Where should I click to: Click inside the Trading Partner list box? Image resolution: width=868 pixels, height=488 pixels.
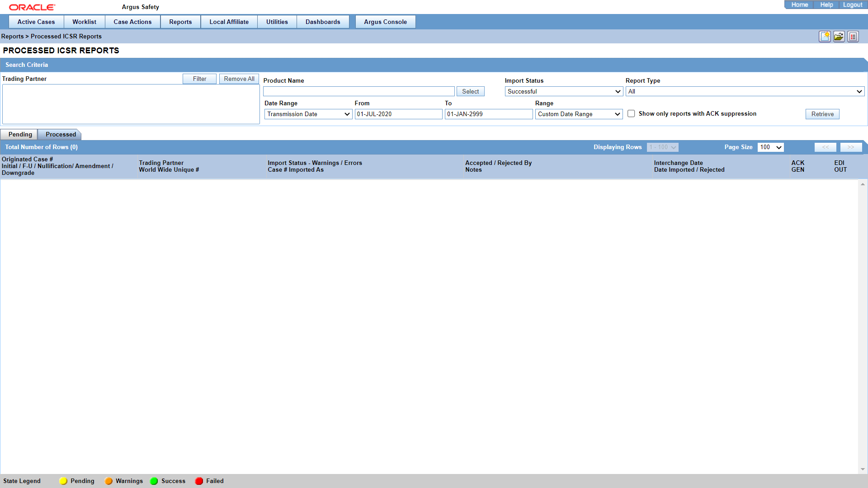coord(131,104)
